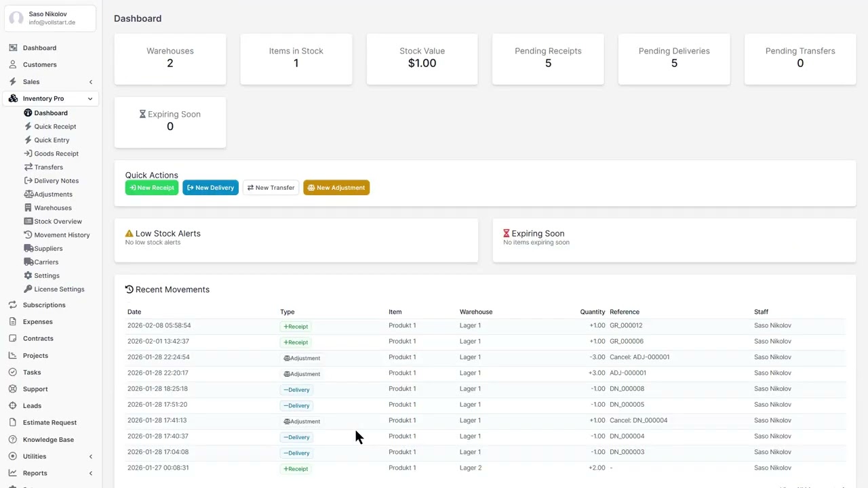Click the Suppliers truck icon
The image size is (868, 488).
(28, 249)
